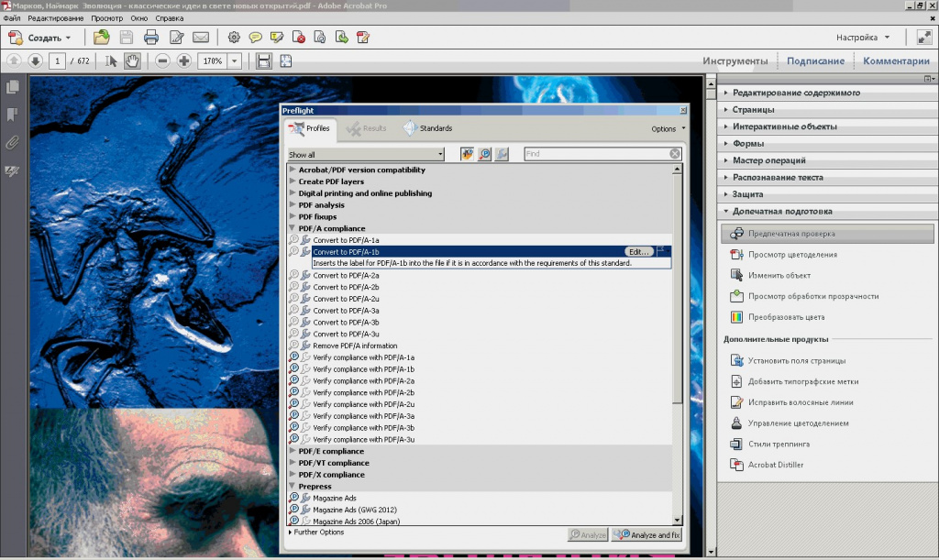Clear the Preflight Find field
Viewport: 939px width, 560px height.
[675, 154]
